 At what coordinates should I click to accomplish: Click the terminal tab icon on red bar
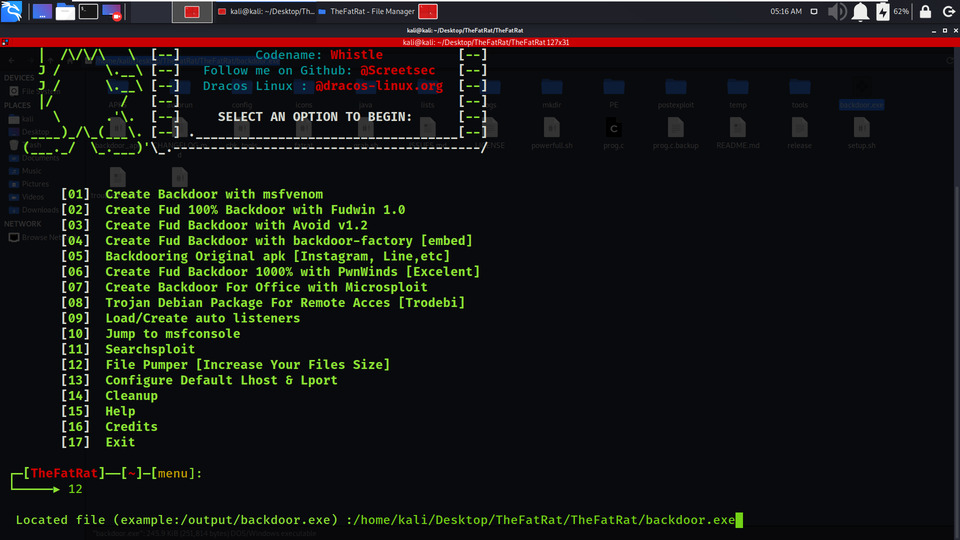coord(5,42)
